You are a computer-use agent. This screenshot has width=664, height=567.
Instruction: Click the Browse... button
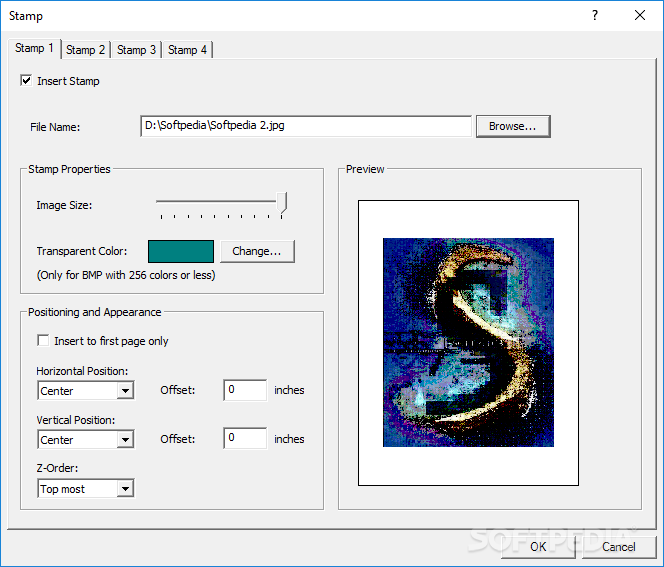pos(513,126)
